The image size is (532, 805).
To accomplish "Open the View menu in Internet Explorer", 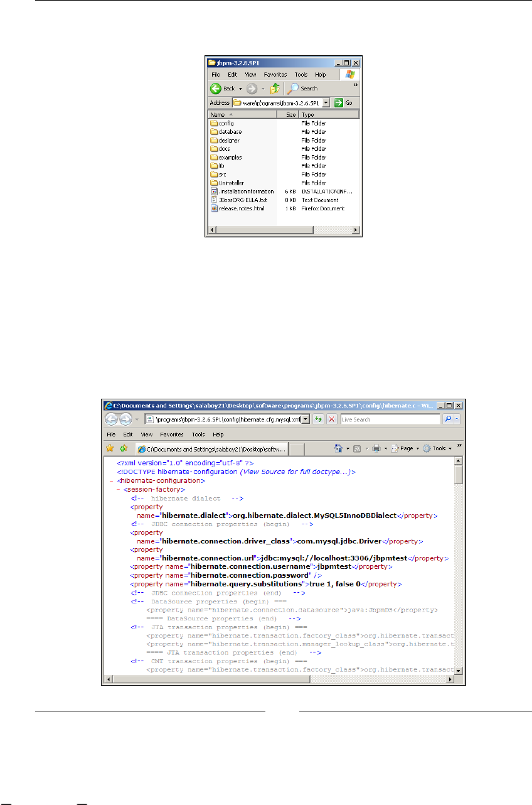I will [147, 435].
